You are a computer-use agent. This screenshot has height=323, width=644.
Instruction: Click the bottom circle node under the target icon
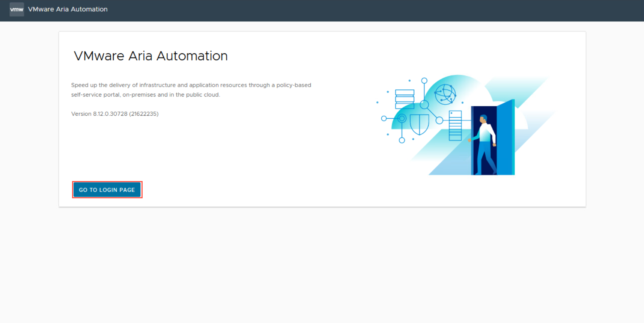pyautogui.click(x=402, y=140)
